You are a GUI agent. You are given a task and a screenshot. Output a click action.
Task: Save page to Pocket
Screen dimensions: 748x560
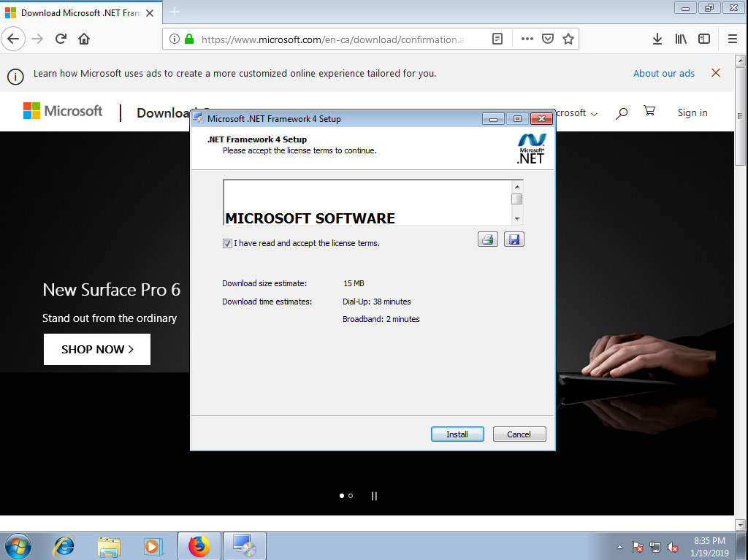pos(548,39)
